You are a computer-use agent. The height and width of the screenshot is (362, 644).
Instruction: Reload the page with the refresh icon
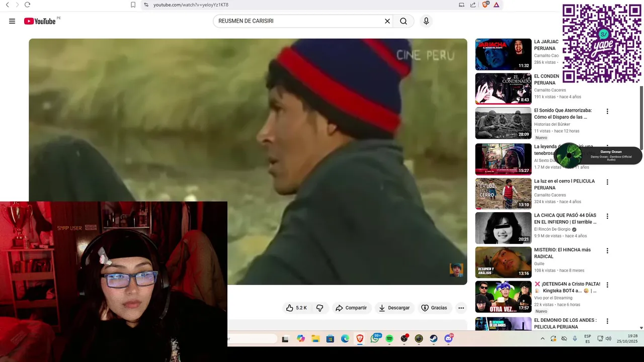tap(27, 5)
